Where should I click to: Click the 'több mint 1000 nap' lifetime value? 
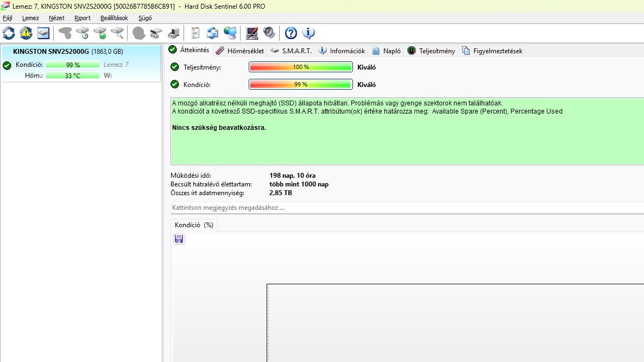point(299,184)
